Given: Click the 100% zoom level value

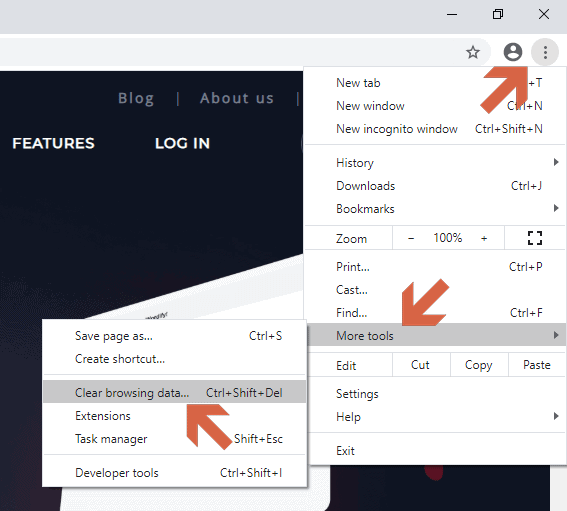Looking at the screenshot, I should [448, 238].
